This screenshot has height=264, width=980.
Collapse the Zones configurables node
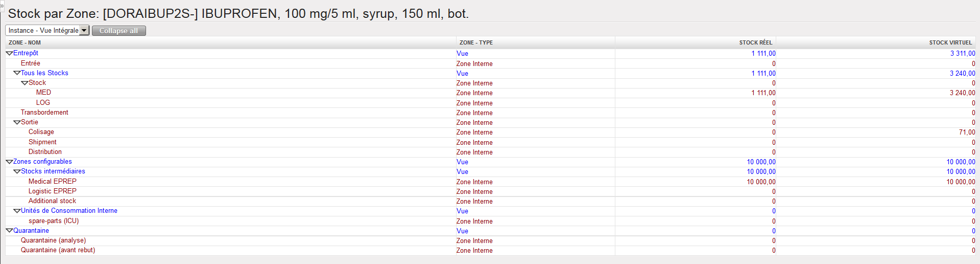click(x=9, y=162)
